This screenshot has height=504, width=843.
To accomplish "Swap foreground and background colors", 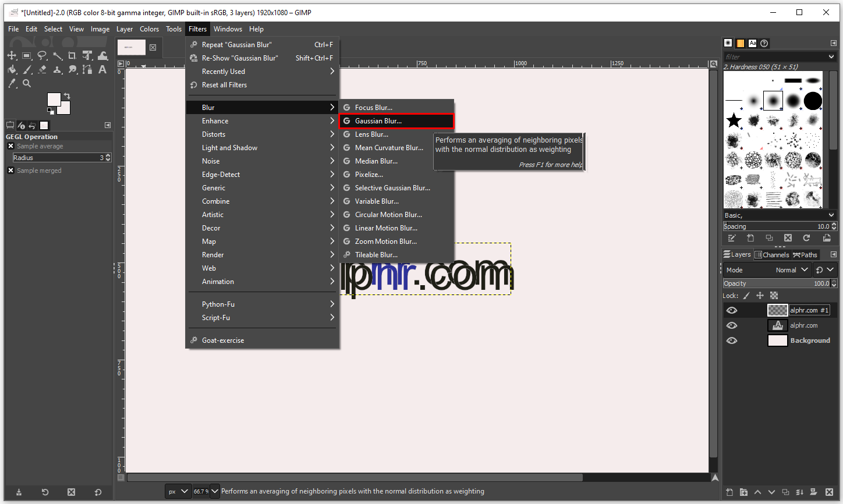I will pyautogui.click(x=67, y=96).
